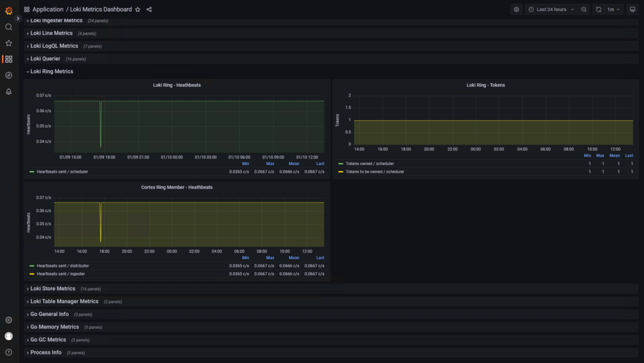Open the Loki Ring - Tokens panel title menu
This screenshot has height=363, width=644.
coord(486,85)
